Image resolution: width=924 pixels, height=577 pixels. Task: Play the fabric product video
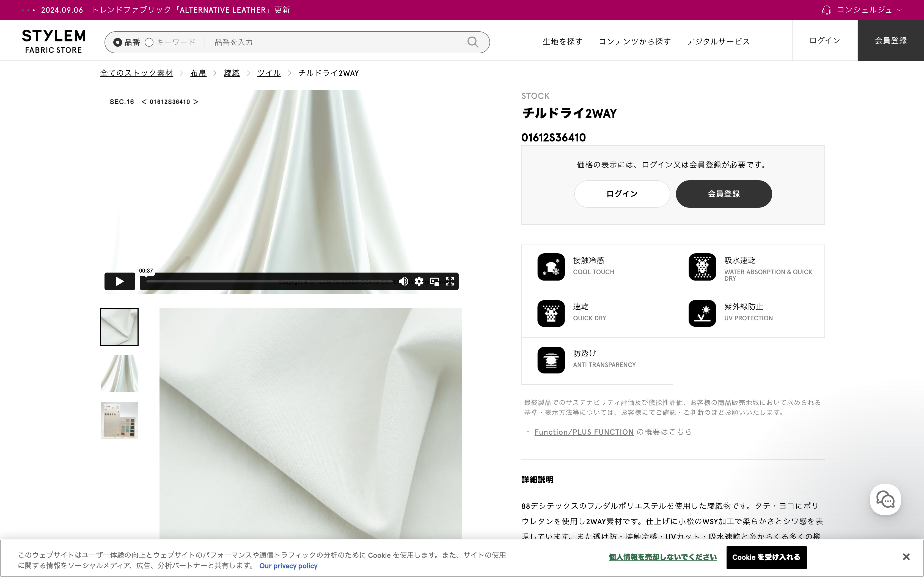point(120,281)
